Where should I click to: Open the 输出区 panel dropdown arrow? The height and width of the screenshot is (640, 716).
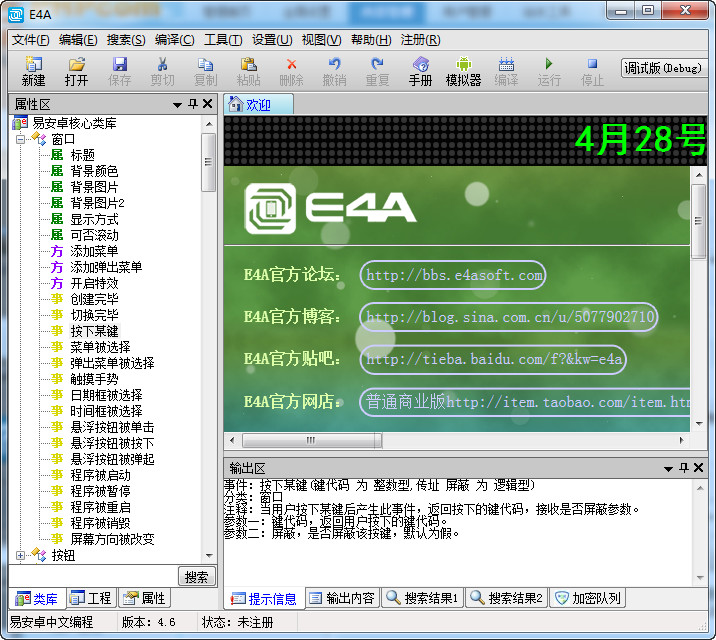[x=668, y=468]
